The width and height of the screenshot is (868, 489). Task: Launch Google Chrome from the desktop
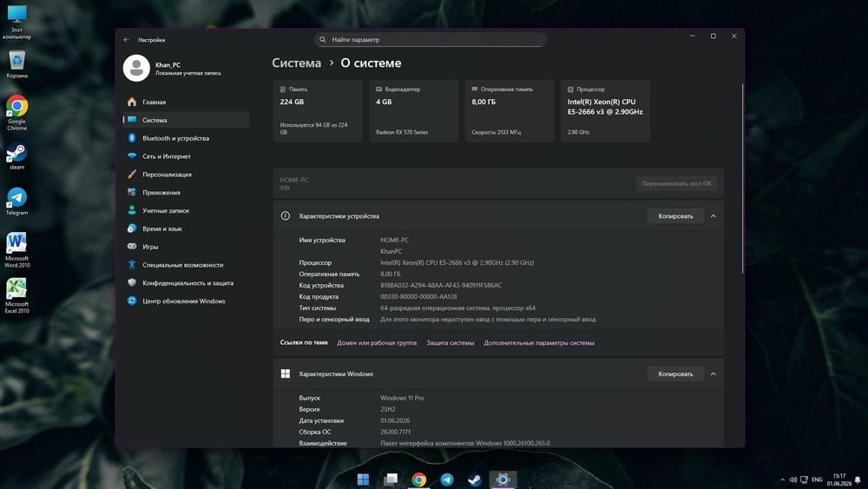coord(16,113)
